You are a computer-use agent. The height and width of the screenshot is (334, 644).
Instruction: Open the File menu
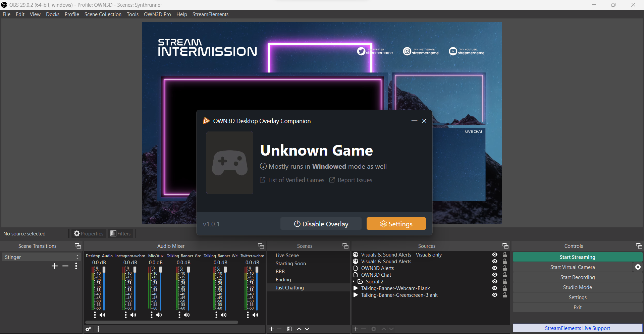(x=6, y=14)
